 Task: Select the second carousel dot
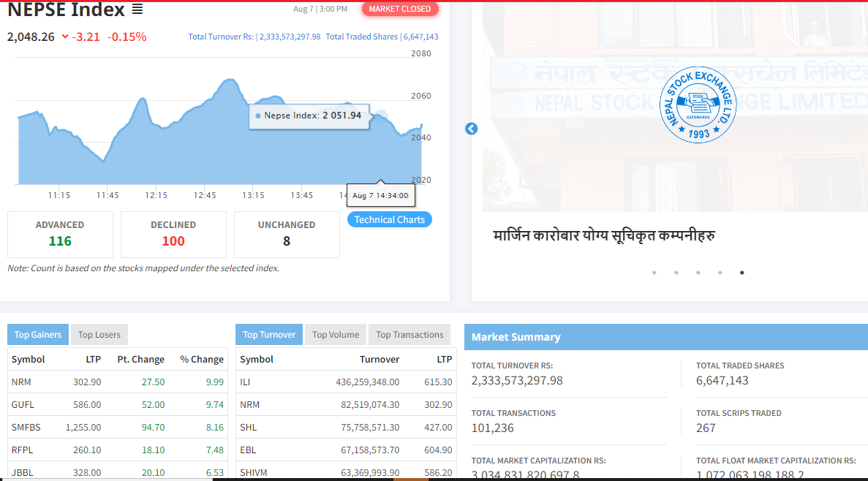coord(676,273)
